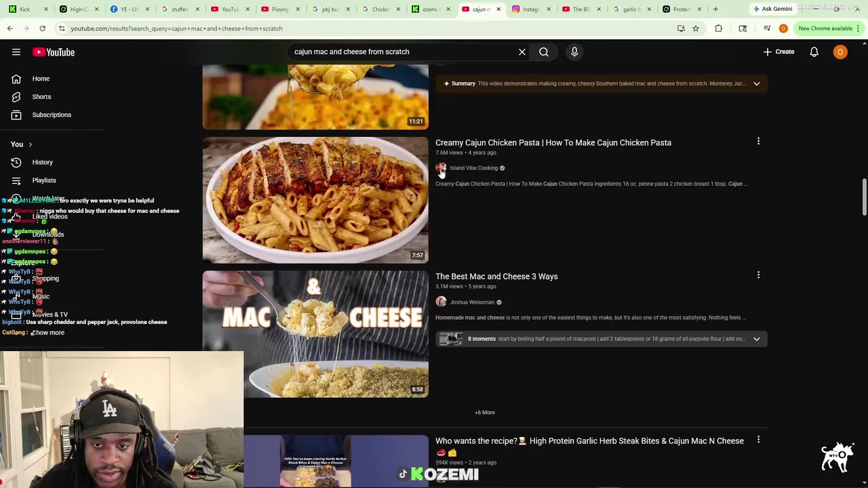The image size is (868, 488).
Task: Click the YouTube logo
Action: coord(54,52)
